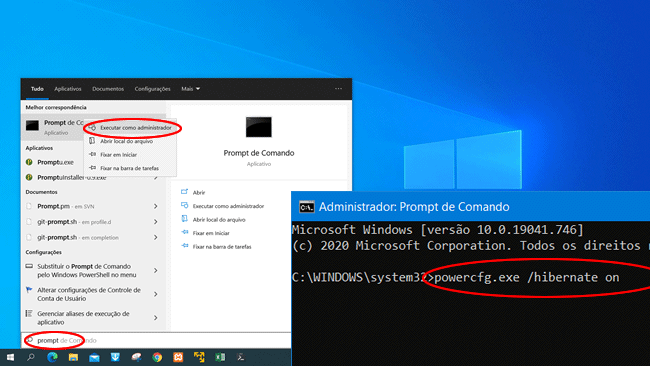Image resolution: width=650 pixels, height=366 pixels.
Task: Click the Promptuinstaller exe app icon
Action: pyautogui.click(x=29, y=177)
